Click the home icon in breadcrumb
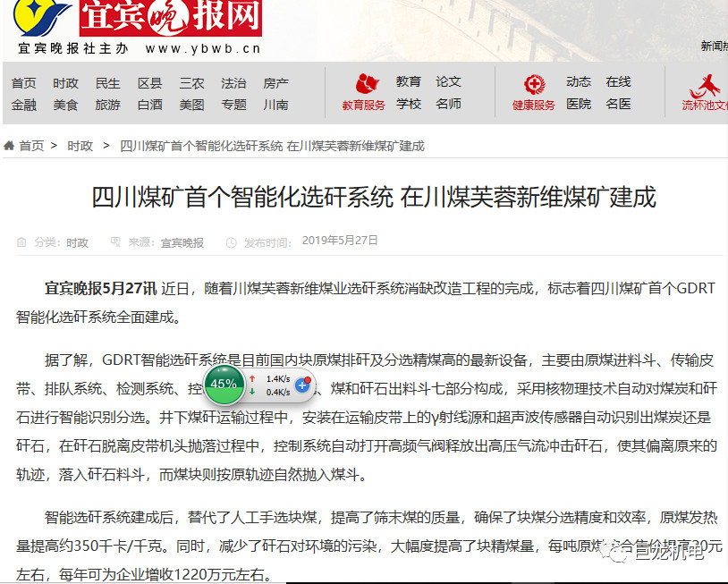Screen dimensions: 728x584 click(9, 146)
